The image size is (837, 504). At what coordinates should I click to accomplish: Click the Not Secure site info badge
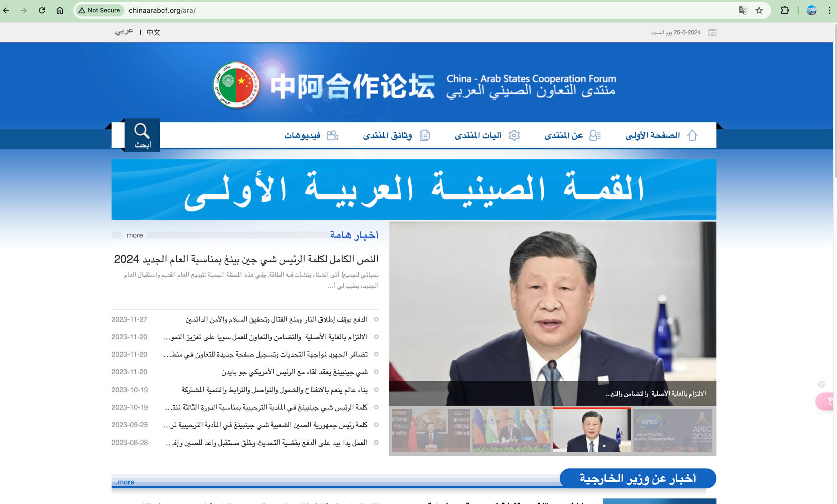click(x=99, y=10)
